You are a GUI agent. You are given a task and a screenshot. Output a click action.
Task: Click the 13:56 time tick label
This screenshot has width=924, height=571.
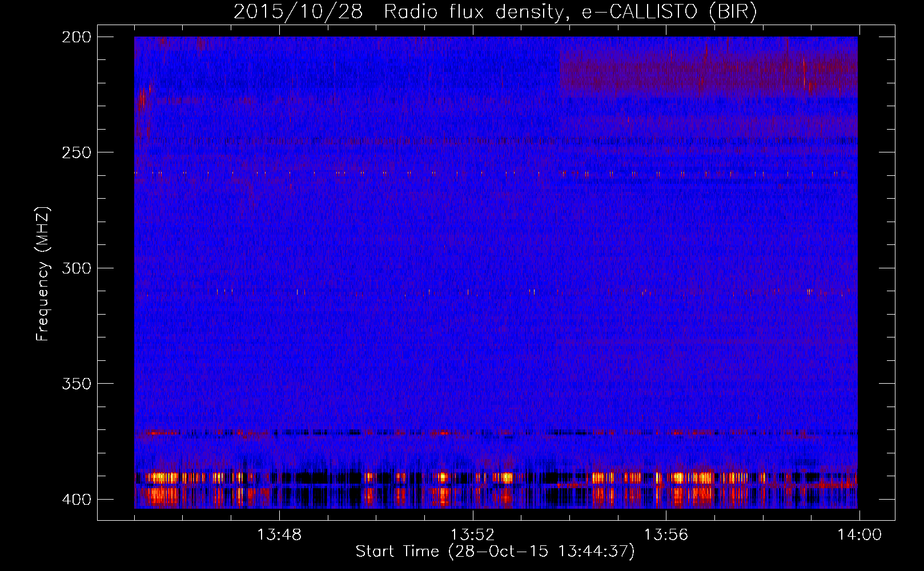tap(666, 535)
